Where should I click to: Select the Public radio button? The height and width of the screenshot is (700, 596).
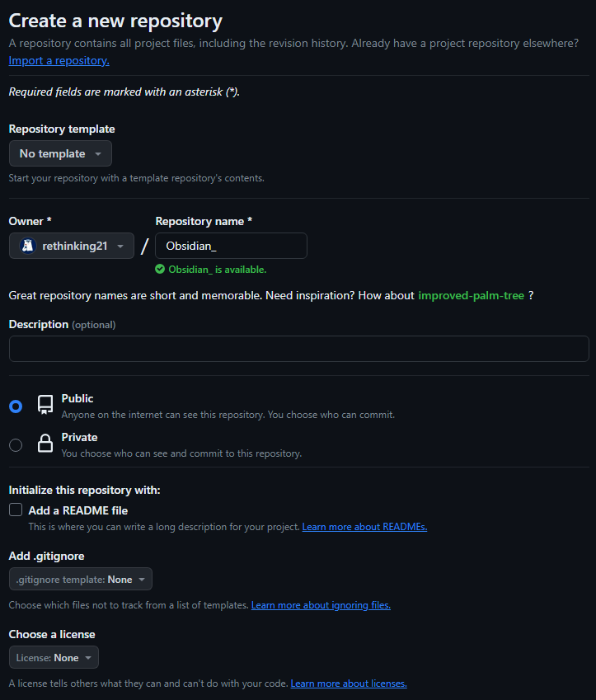click(x=15, y=404)
